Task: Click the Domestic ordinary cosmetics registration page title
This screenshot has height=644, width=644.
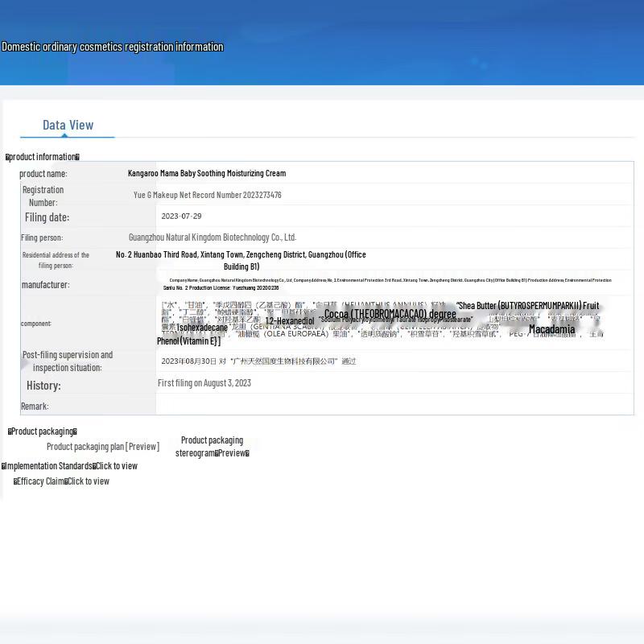Action: (113, 47)
